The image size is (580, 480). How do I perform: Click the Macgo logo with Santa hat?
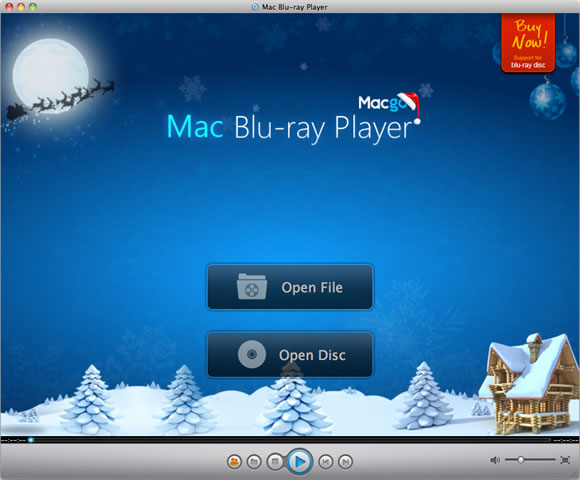[x=388, y=104]
